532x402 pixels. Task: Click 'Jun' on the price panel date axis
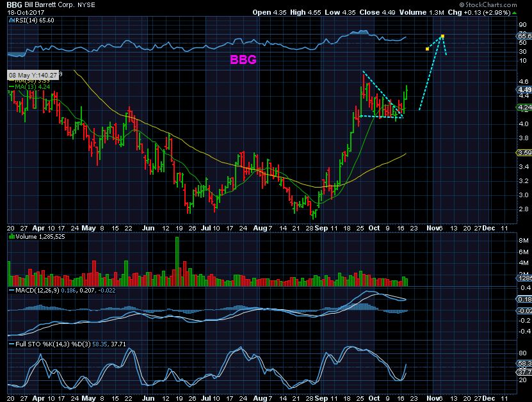point(149,229)
